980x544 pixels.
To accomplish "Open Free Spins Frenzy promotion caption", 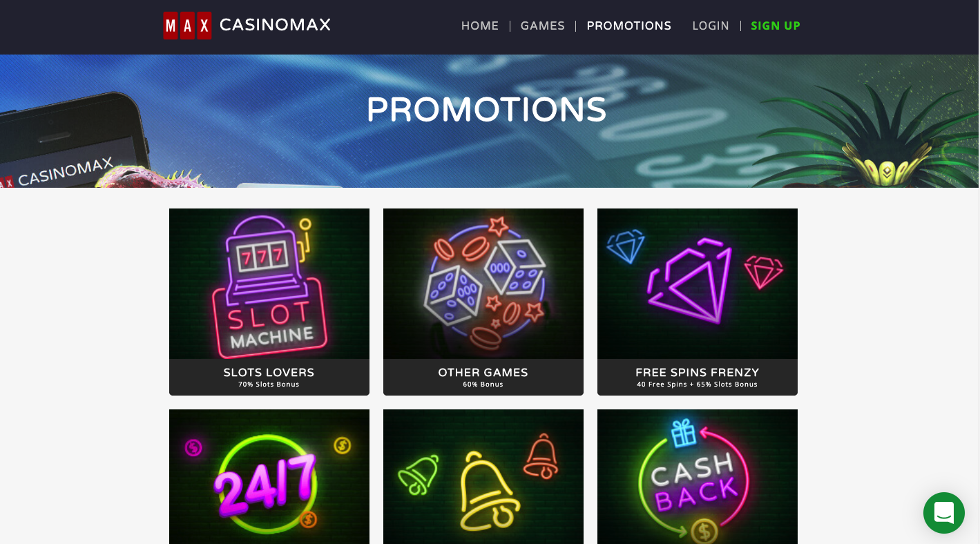I will point(698,377).
